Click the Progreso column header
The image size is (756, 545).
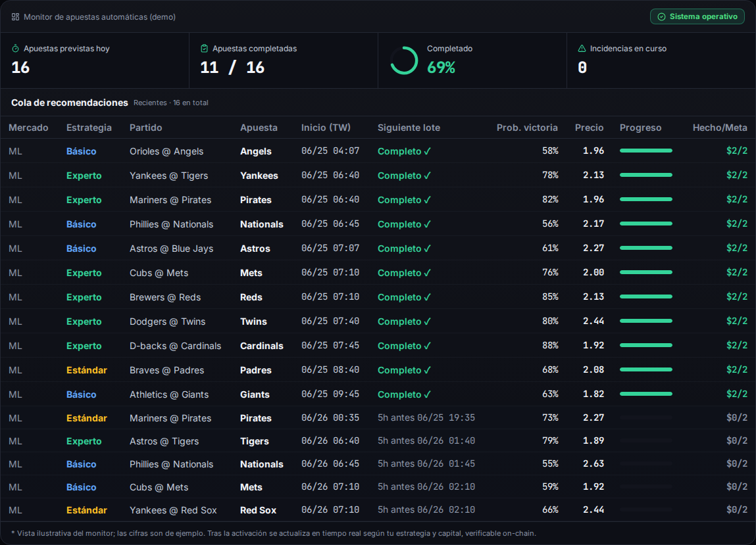click(x=640, y=128)
